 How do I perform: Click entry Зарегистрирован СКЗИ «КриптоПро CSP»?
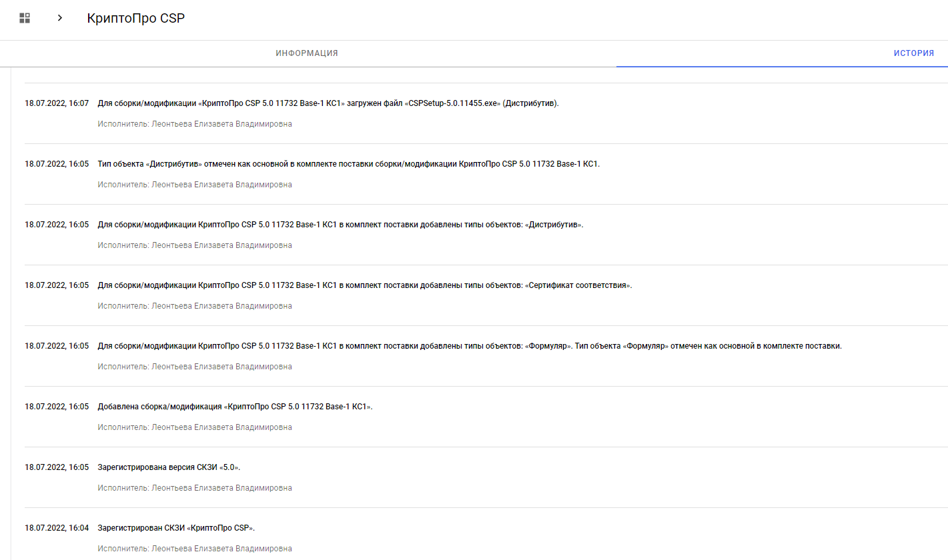click(176, 528)
